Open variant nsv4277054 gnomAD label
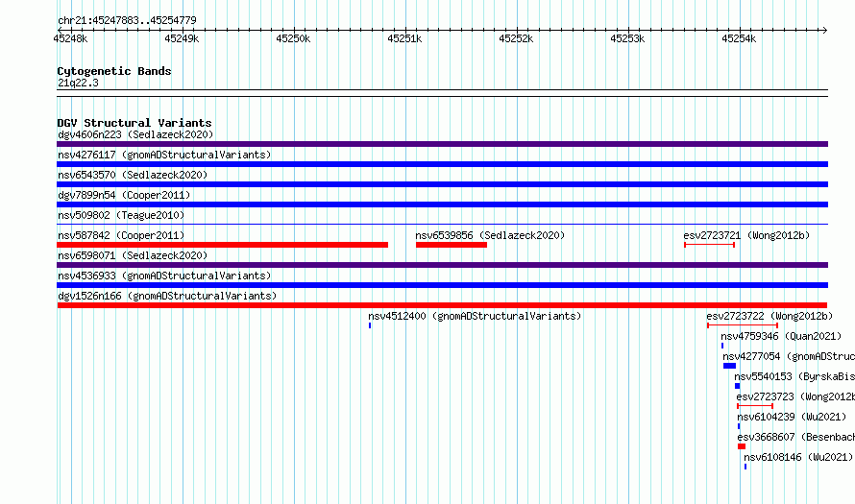 (789, 356)
